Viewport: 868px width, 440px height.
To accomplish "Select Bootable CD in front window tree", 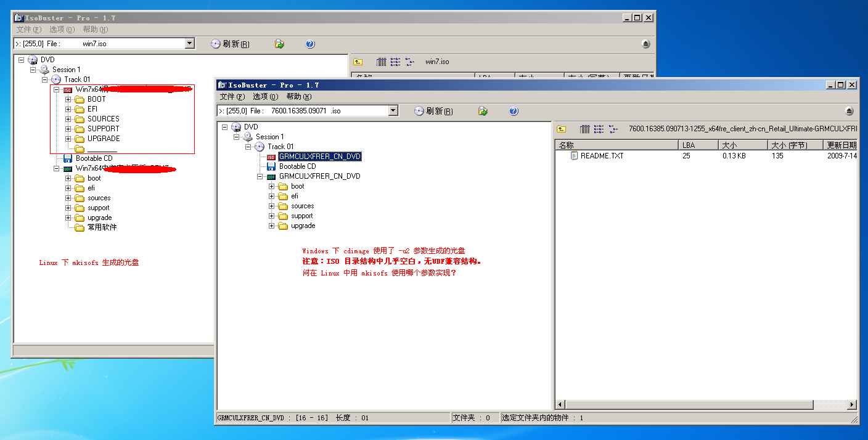I will [x=297, y=166].
